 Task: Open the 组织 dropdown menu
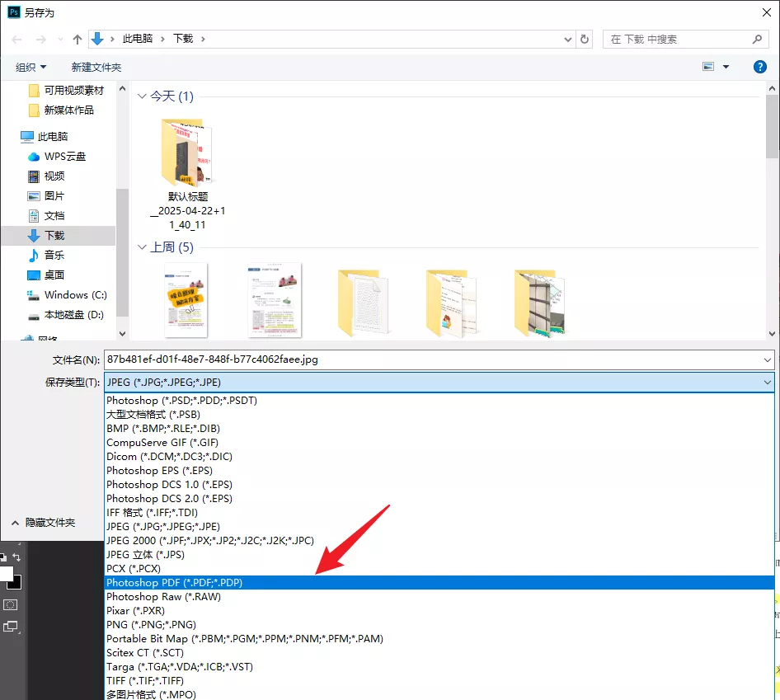(x=31, y=67)
